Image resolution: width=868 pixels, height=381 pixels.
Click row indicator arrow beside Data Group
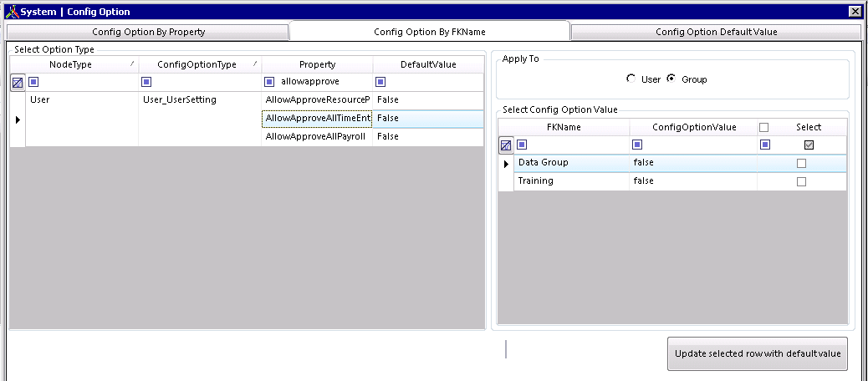click(x=506, y=164)
